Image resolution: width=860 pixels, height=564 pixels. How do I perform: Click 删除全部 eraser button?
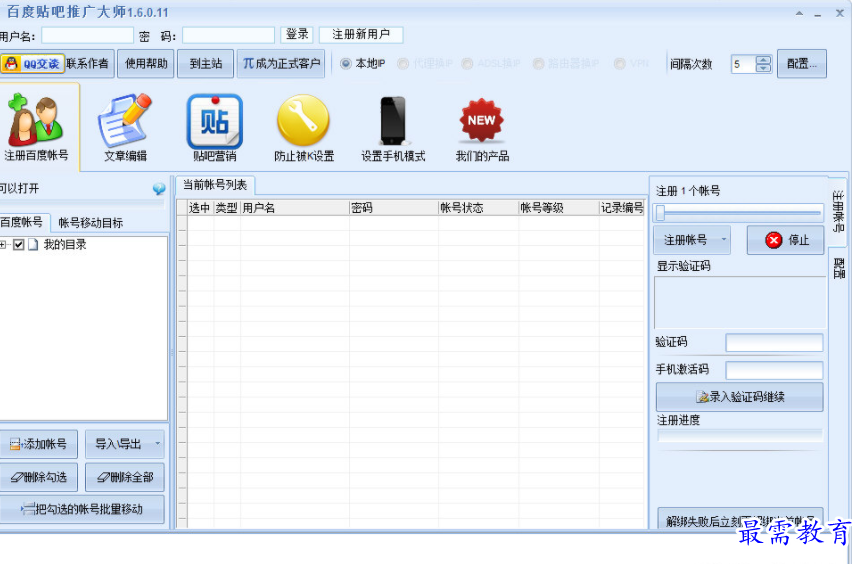125,477
